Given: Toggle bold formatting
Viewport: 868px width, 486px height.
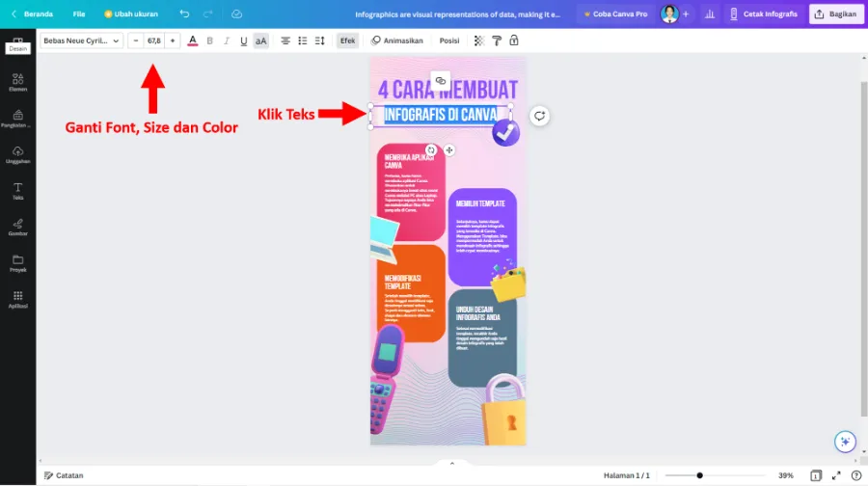Looking at the screenshot, I should tap(210, 40).
